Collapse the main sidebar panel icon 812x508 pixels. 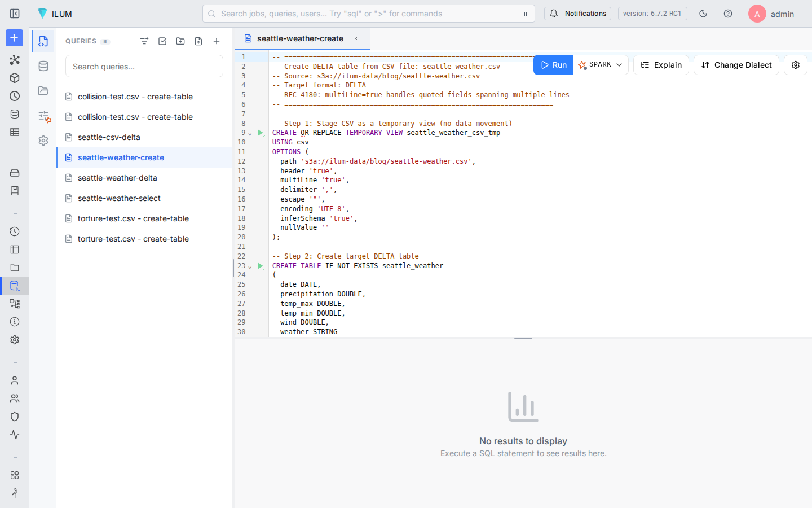tap(15, 14)
